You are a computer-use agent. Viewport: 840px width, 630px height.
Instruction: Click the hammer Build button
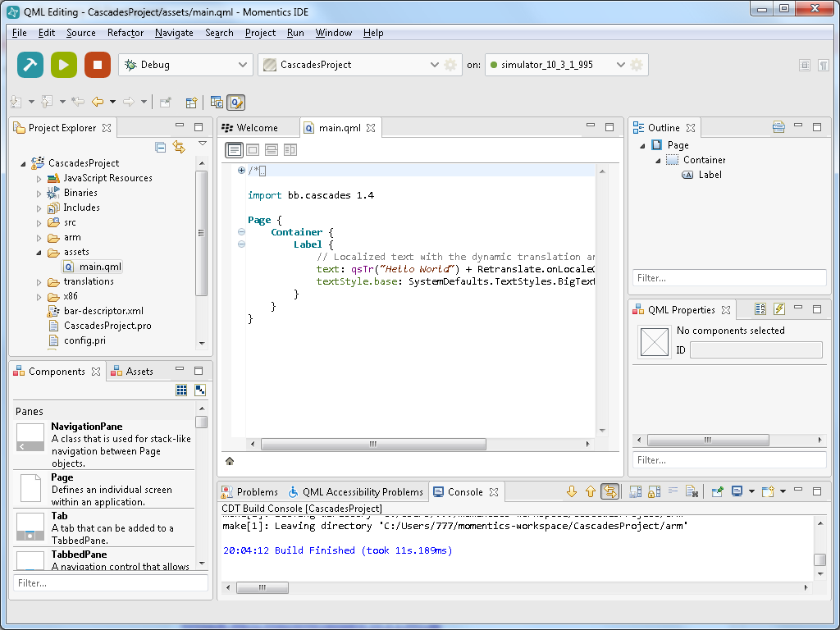(x=30, y=65)
